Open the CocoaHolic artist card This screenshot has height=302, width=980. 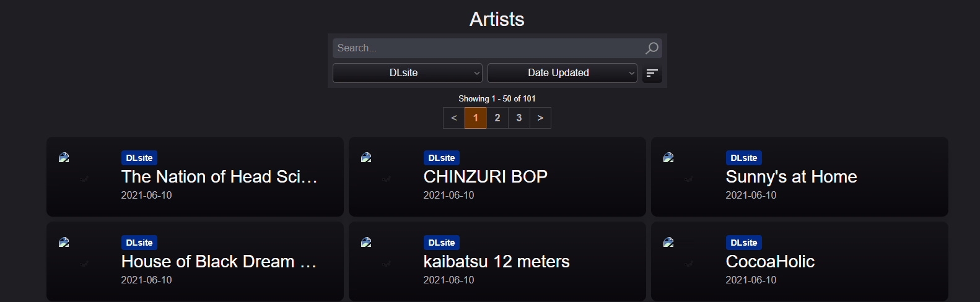pyautogui.click(x=770, y=262)
